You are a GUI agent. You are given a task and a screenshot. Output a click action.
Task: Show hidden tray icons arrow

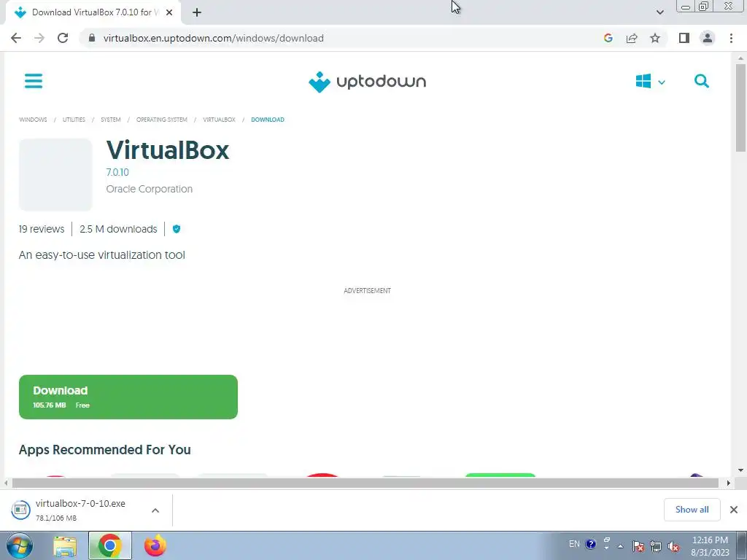click(620, 546)
